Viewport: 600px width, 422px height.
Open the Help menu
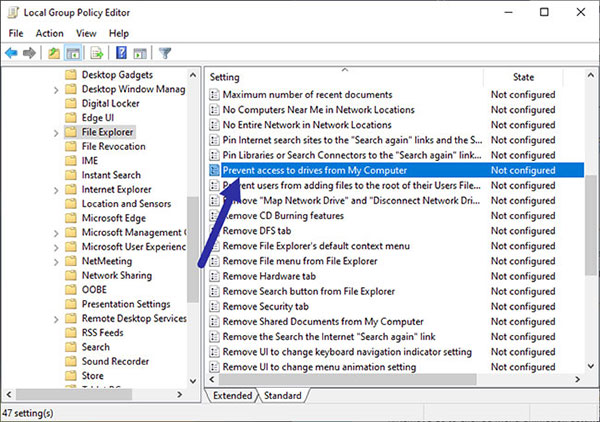coord(119,33)
